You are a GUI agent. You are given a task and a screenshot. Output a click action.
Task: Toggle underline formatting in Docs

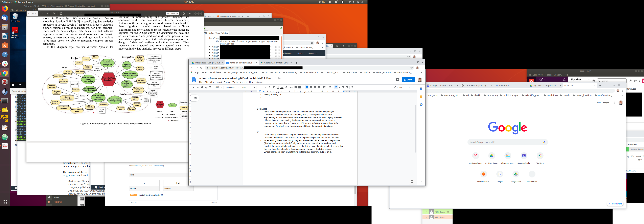point(277,87)
